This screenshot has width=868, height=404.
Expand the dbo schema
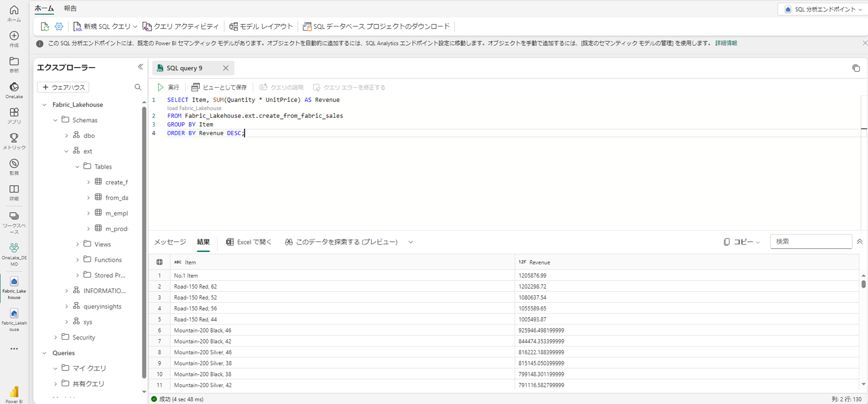click(x=66, y=136)
